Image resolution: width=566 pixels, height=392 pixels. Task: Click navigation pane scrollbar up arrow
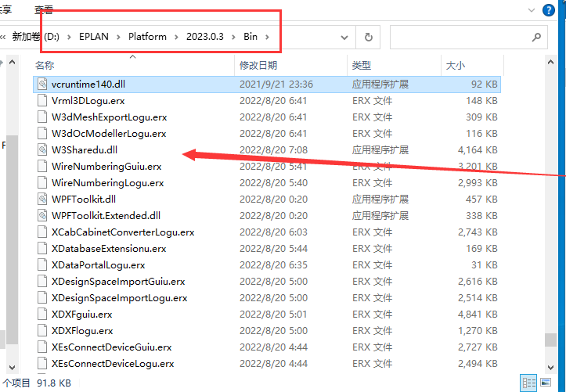pyautogui.click(x=13, y=62)
